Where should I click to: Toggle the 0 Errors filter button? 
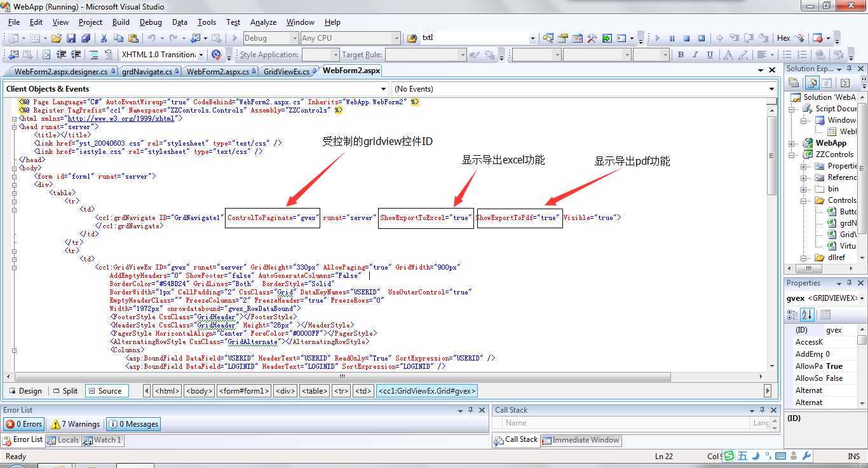click(x=24, y=424)
